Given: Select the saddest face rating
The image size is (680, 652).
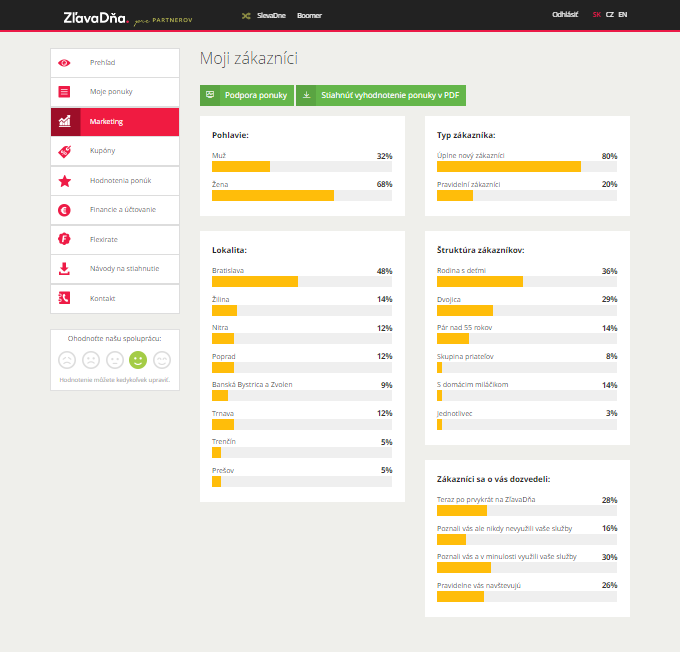Looking at the screenshot, I should (x=67, y=359).
